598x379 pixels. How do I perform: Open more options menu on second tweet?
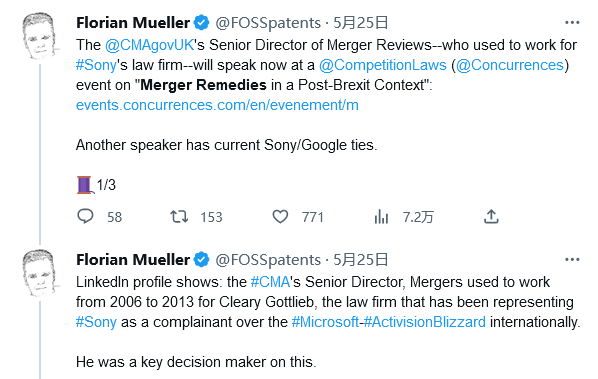572,260
